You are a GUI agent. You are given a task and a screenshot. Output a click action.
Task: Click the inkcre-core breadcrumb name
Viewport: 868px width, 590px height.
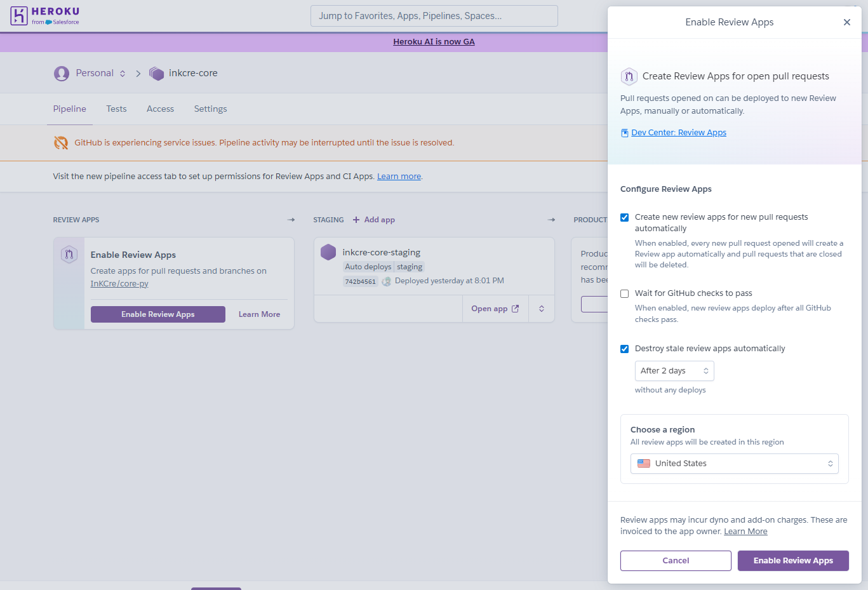[193, 73]
